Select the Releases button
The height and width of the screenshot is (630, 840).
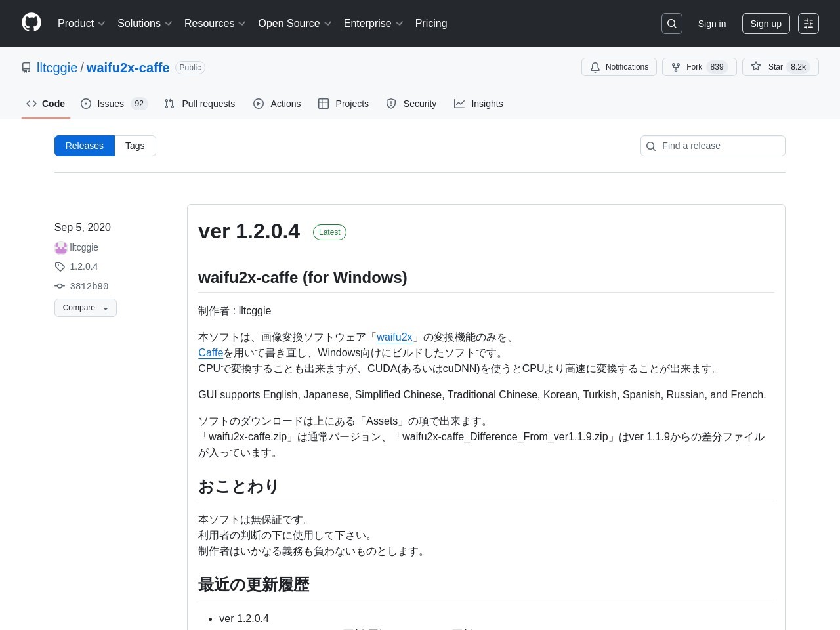pyautogui.click(x=85, y=146)
